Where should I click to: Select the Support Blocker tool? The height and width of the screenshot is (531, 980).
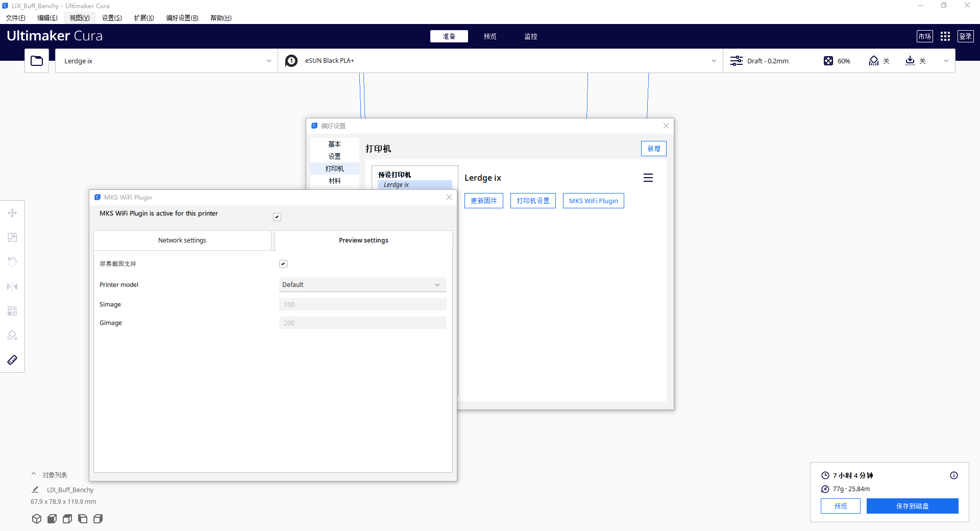point(12,335)
